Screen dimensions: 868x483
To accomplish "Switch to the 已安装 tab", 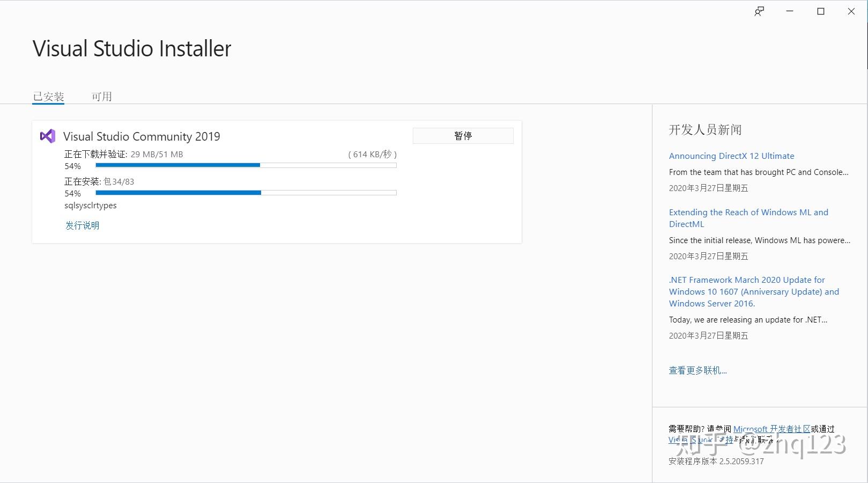I will pos(48,96).
